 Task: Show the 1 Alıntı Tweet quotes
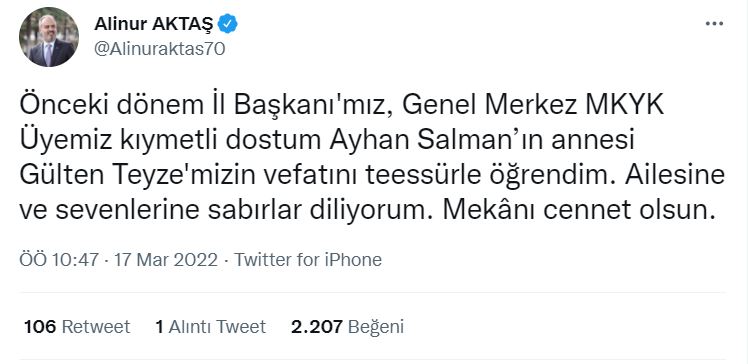210,327
